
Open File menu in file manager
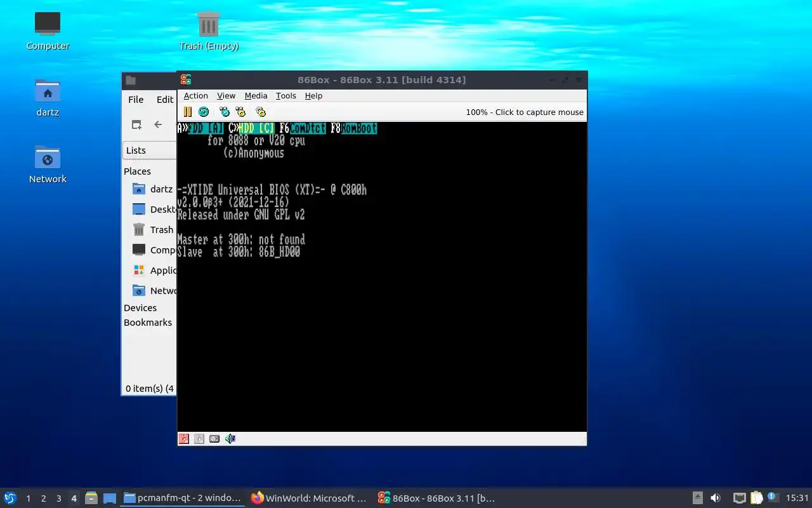(136, 99)
